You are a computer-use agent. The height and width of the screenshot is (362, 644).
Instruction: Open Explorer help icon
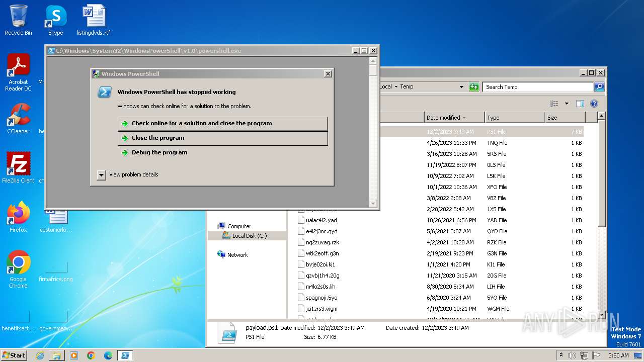pyautogui.click(x=594, y=104)
